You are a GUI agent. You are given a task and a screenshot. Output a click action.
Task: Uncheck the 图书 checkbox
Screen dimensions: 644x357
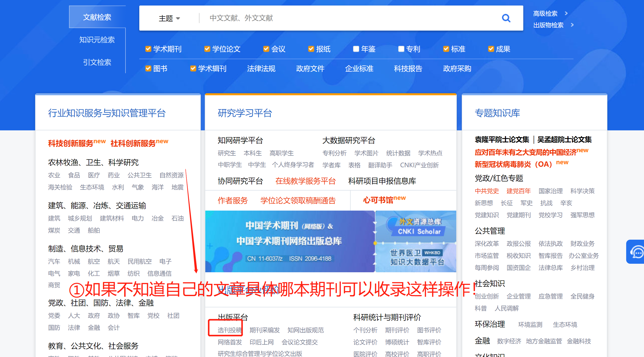point(148,68)
